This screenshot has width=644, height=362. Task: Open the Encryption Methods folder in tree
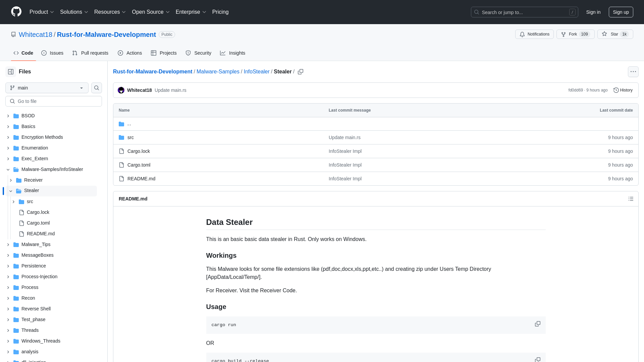pyautogui.click(x=42, y=137)
